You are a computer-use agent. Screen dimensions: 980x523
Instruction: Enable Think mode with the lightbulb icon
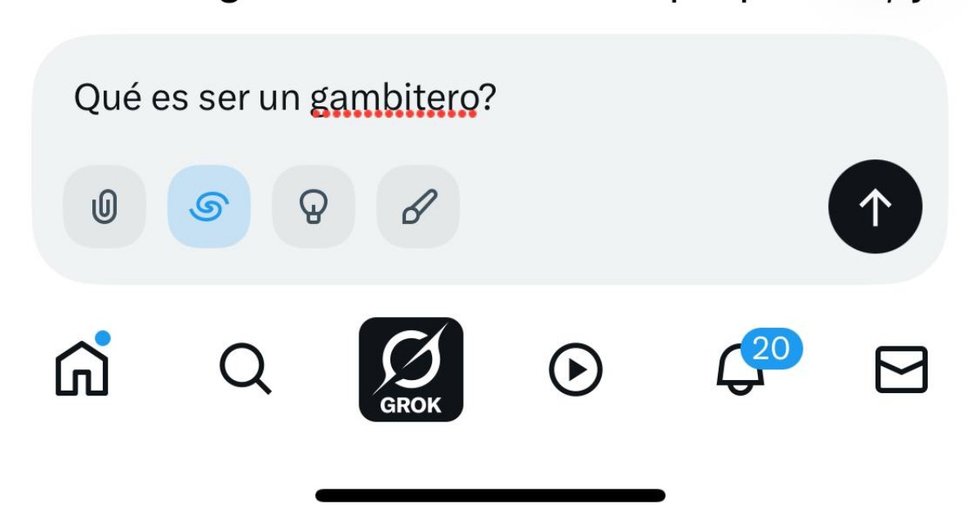314,207
